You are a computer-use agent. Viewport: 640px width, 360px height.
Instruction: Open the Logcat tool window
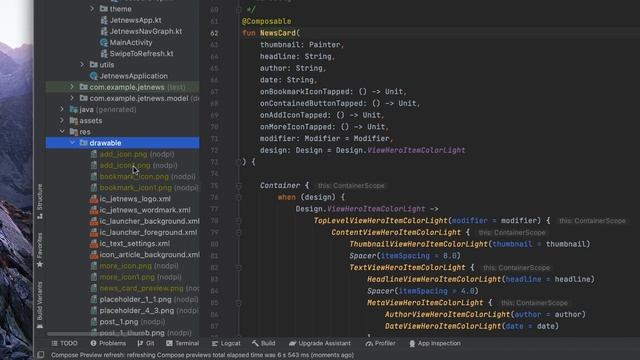[x=226, y=343]
